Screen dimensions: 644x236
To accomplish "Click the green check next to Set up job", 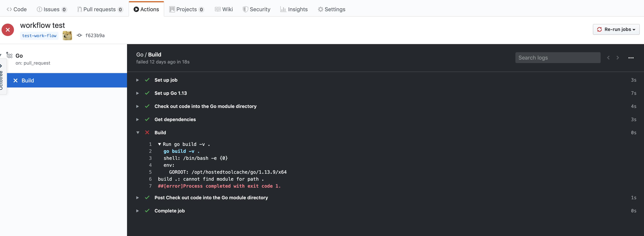I will [147, 80].
